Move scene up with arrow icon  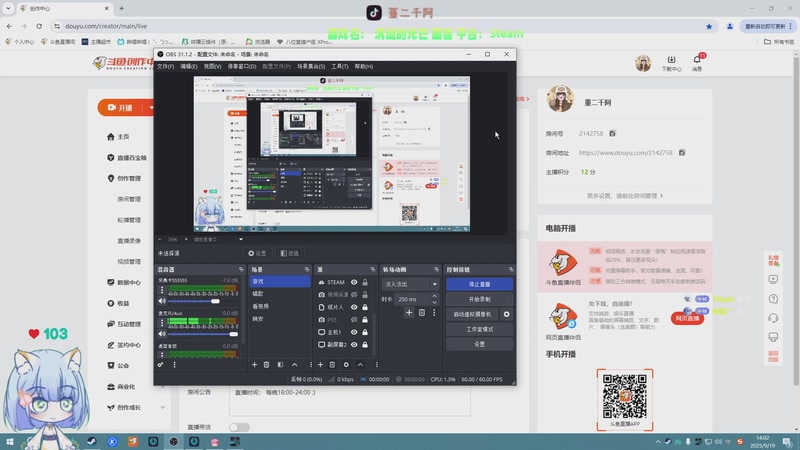294,365
